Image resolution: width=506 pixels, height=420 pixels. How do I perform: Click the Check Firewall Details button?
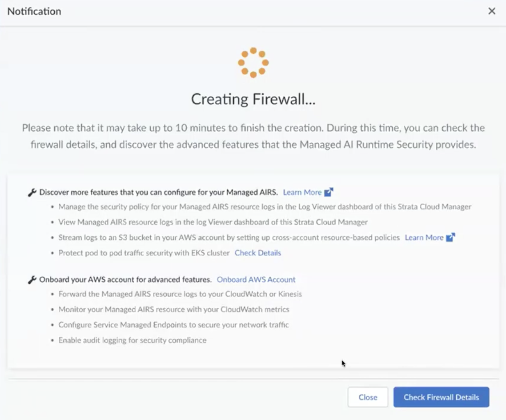click(x=441, y=397)
